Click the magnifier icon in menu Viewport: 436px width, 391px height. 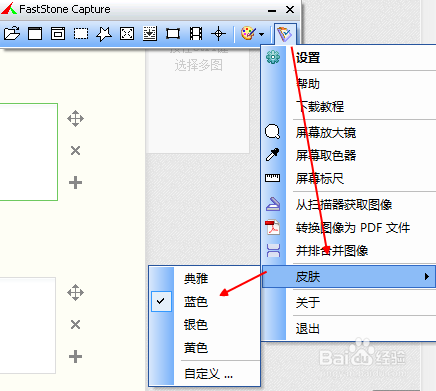click(x=273, y=132)
